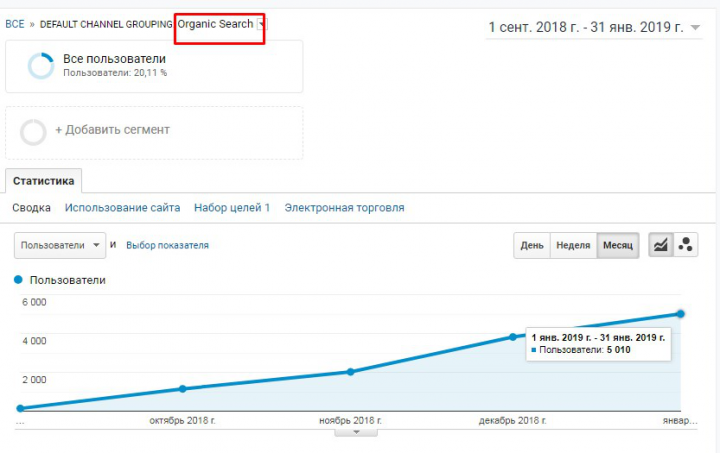This screenshot has width=720, height=453.
Task: Click the Все пользователи donut indicator
Action: [40, 66]
